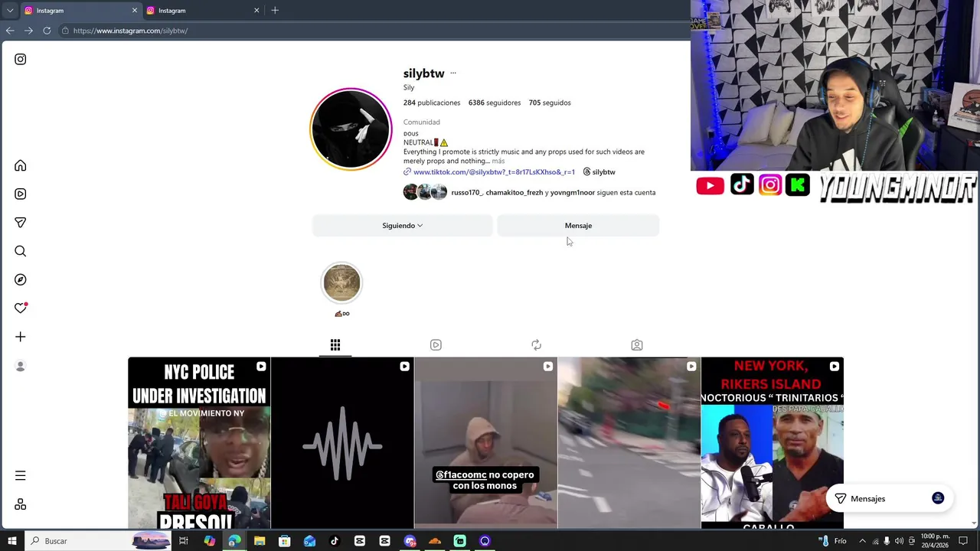
Task: Click avatar on Mensajes floating panel
Action: coord(938,498)
